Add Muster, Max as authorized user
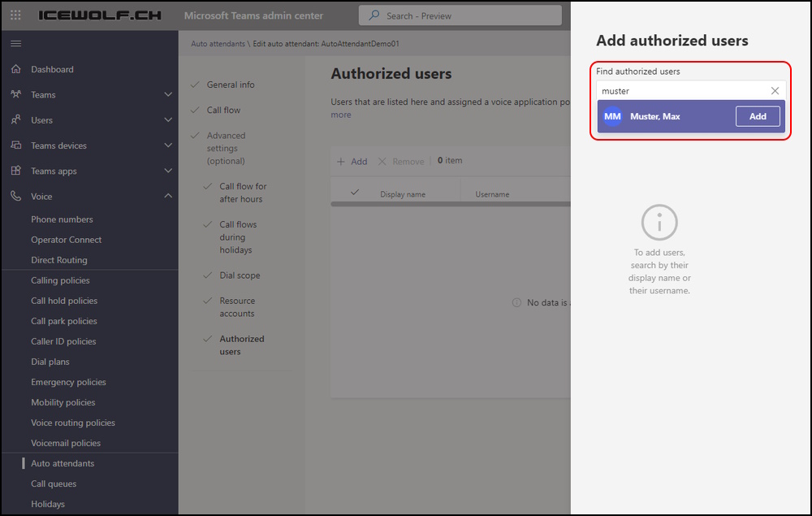 [x=758, y=116]
